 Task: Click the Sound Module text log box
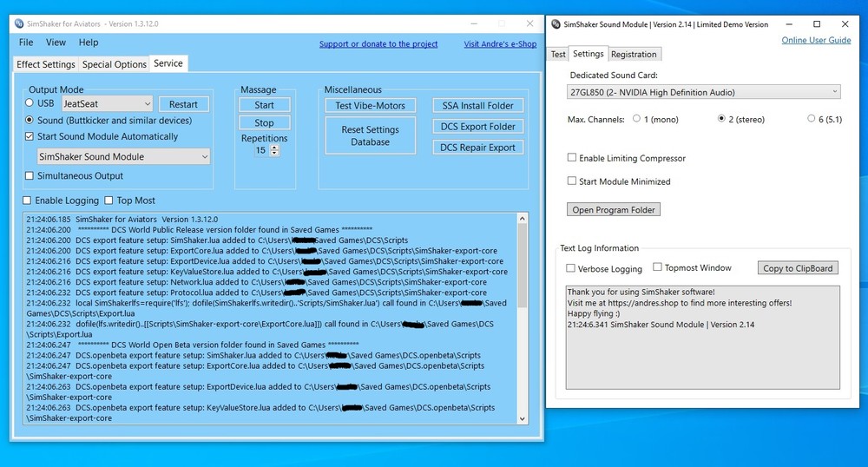pos(702,338)
